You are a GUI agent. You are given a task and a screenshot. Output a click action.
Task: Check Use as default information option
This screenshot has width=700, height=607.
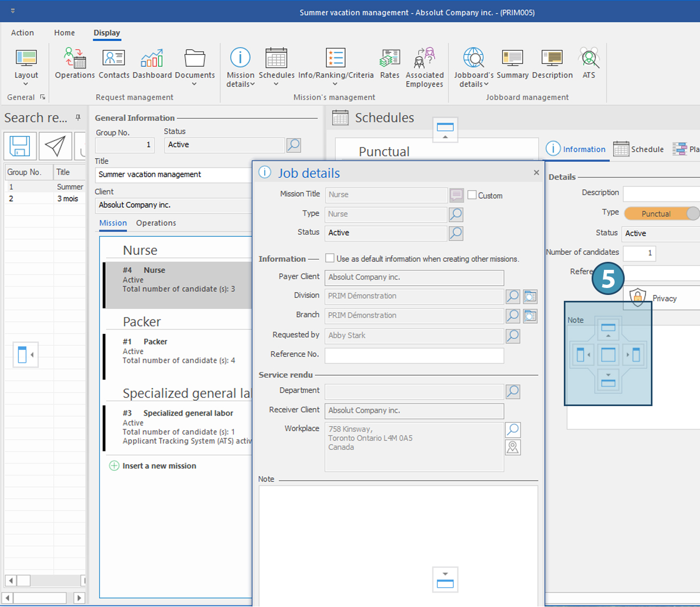click(330, 258)
